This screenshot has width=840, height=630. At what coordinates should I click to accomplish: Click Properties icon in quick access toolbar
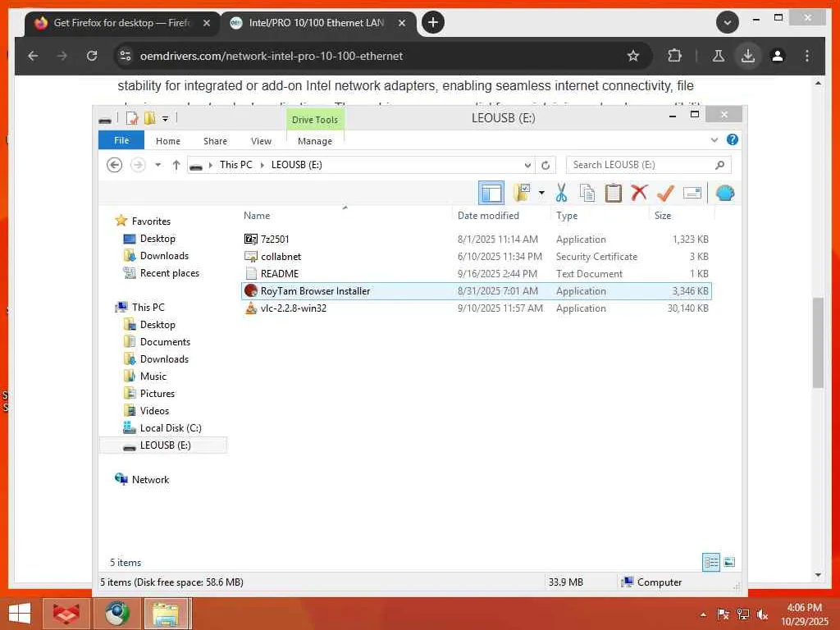(x=132, y=118)
